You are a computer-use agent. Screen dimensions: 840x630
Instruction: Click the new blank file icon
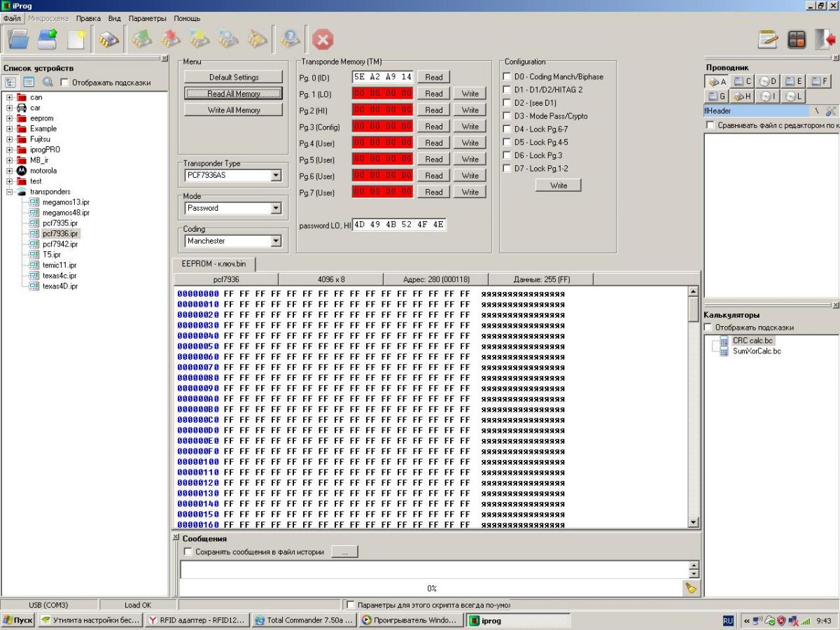(x=76, y=40)
